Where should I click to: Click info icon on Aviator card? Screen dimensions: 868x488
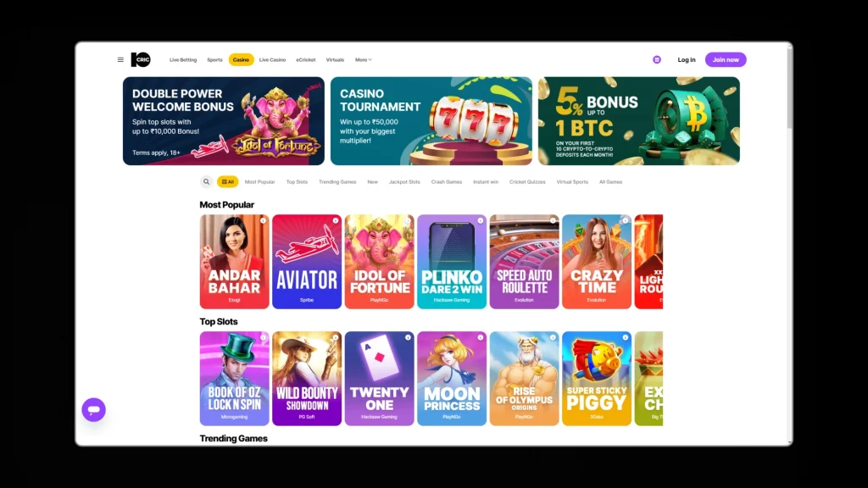336,221
